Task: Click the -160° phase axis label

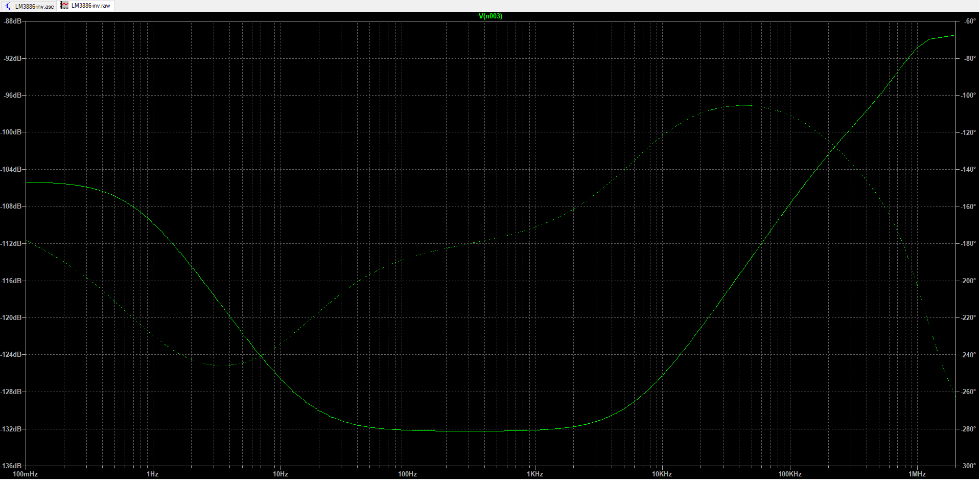Action: click(x=968, y=207)
